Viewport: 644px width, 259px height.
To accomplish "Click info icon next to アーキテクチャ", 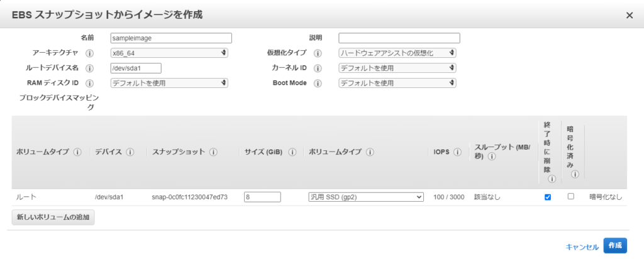I will [89, 53].
